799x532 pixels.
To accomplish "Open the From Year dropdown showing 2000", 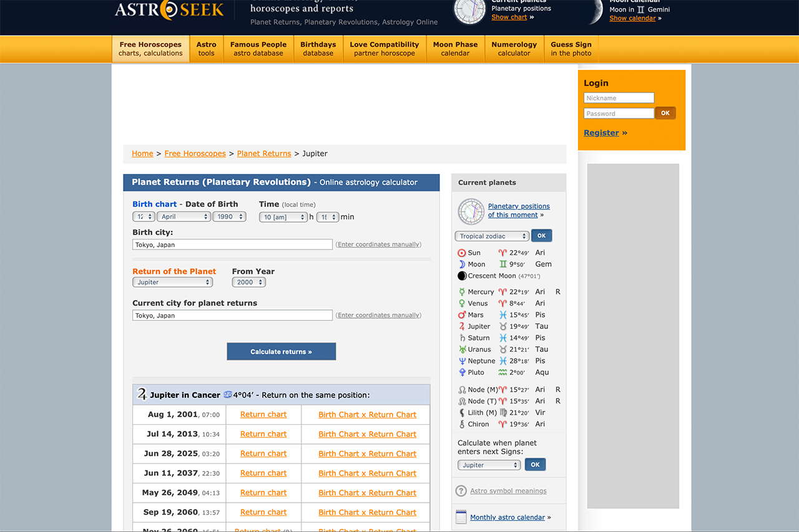I will [x=249, y=283].
